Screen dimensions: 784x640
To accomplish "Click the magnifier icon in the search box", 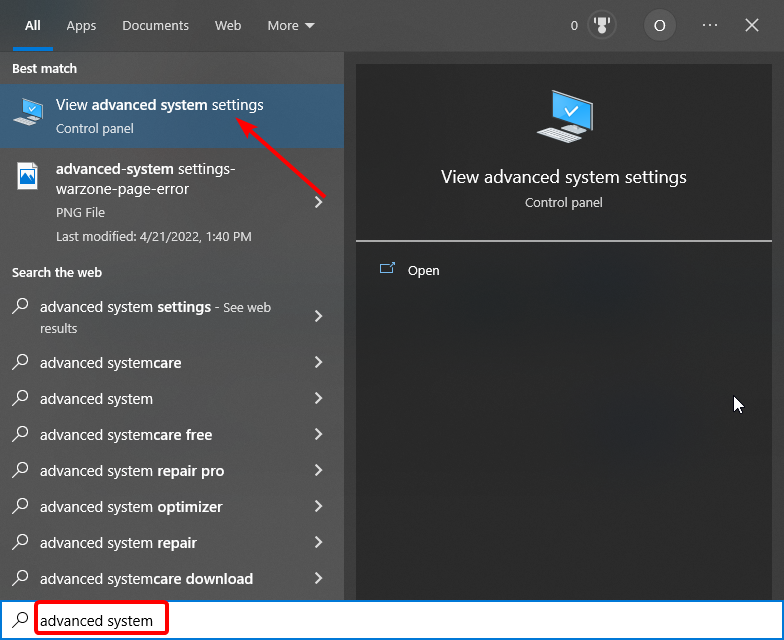I will [20, 620].
